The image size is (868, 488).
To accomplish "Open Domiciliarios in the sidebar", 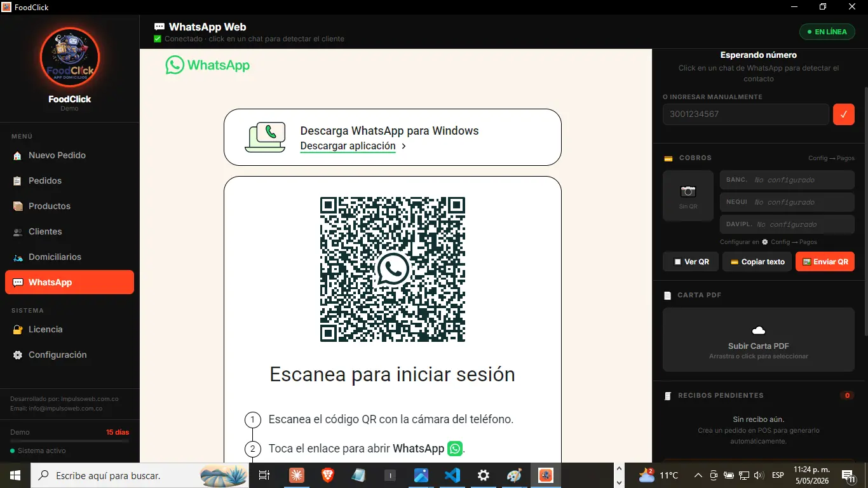I will (x=69, y=257).
